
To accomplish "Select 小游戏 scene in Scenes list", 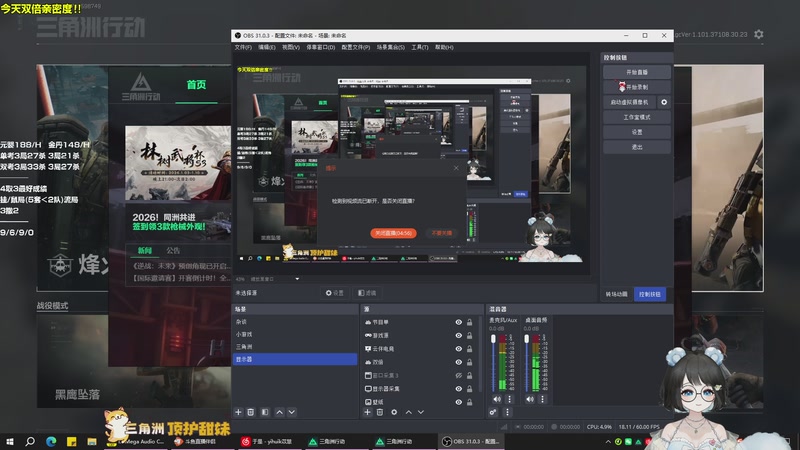I will [x=295, y=334].
